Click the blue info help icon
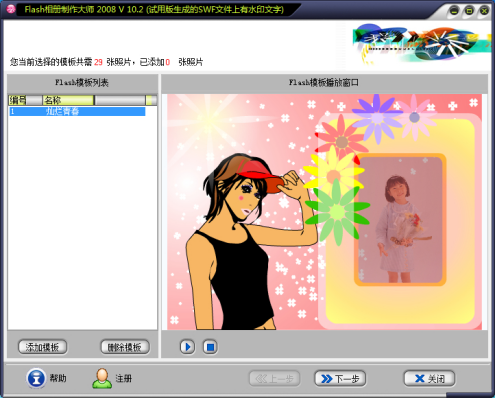 pos(36,378)
